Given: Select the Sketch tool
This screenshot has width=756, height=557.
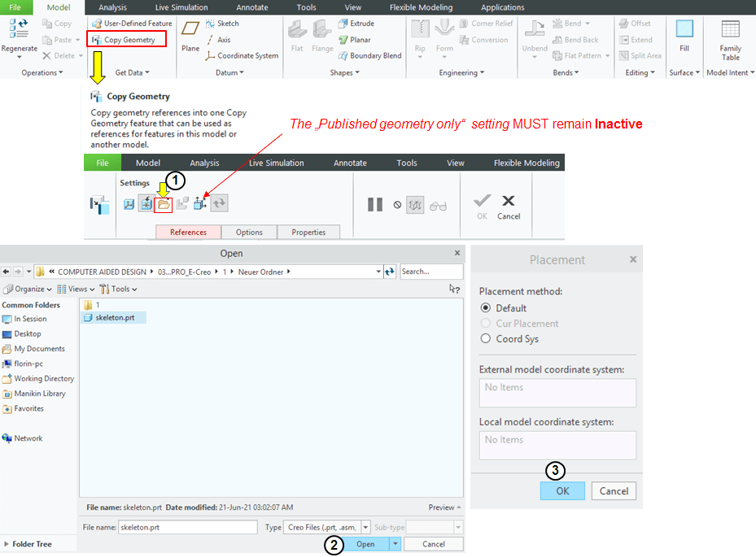Looking at the screenshot, I should point(222,24).
